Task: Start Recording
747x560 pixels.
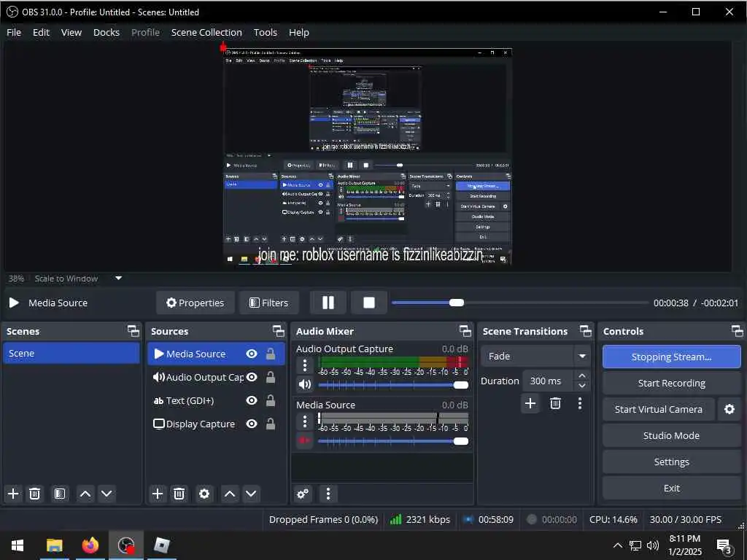Action: 671,384
